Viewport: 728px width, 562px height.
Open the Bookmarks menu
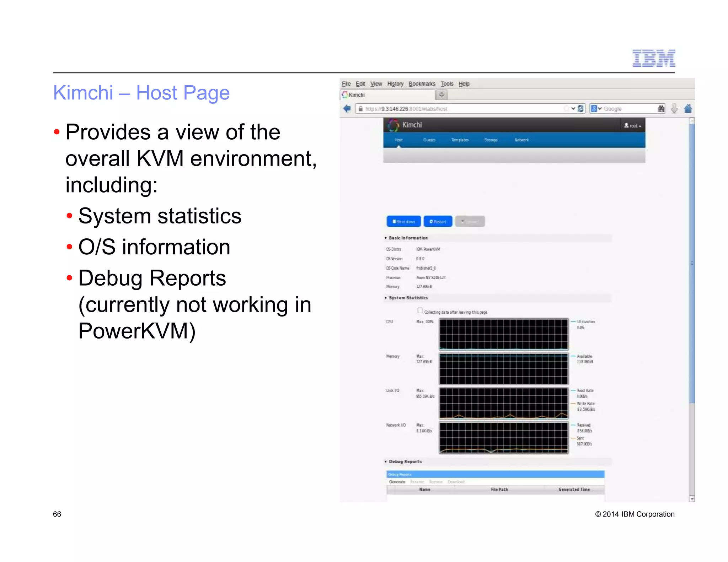pos(422,84)
